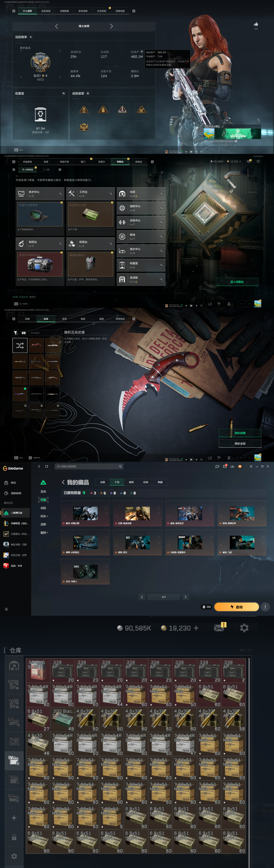This screenshot has width=274, height=868.
Task: Go to the next page of 我的藏品
Action: coord(185,597)
